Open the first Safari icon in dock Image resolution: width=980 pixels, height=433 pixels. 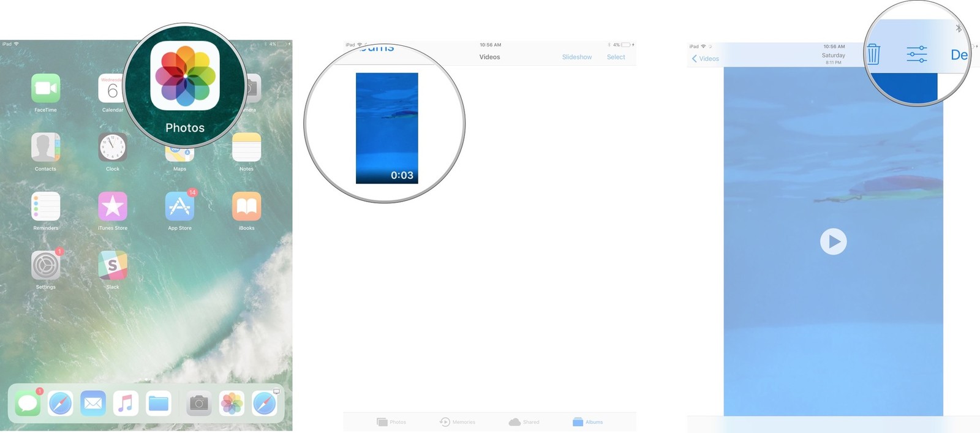click(60, 403)
